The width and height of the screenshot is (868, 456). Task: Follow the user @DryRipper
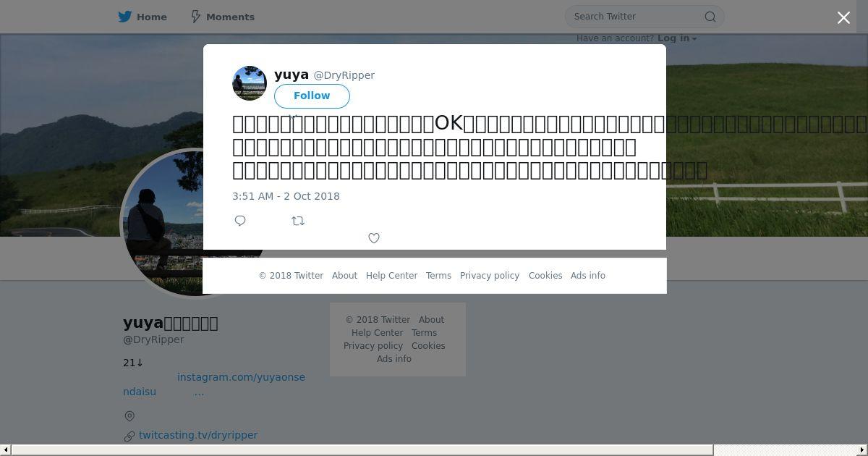[x=312, y=96]
